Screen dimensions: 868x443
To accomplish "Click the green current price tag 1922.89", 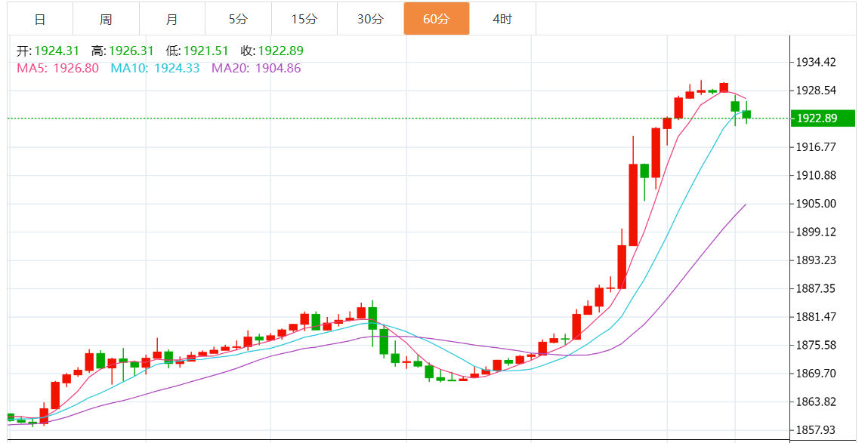I will [823, 118].
